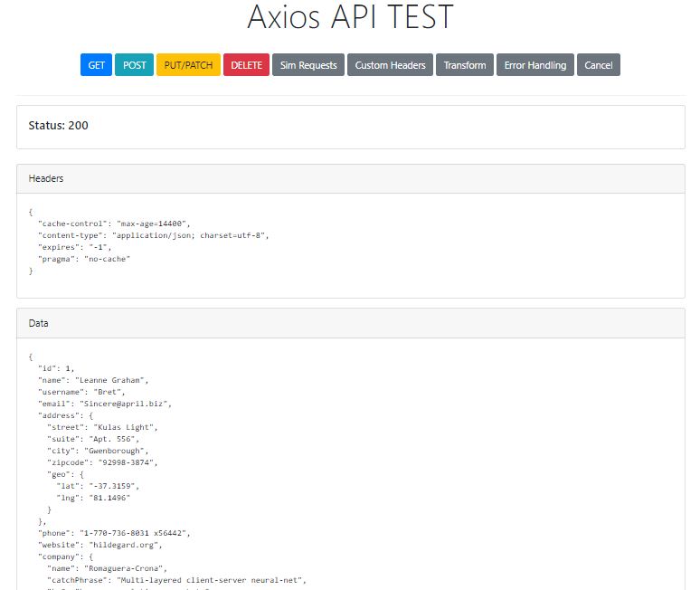Click the "id": 1 line
Image resolution: width=700 pixels, height=590 pixels.
[56, 368]
